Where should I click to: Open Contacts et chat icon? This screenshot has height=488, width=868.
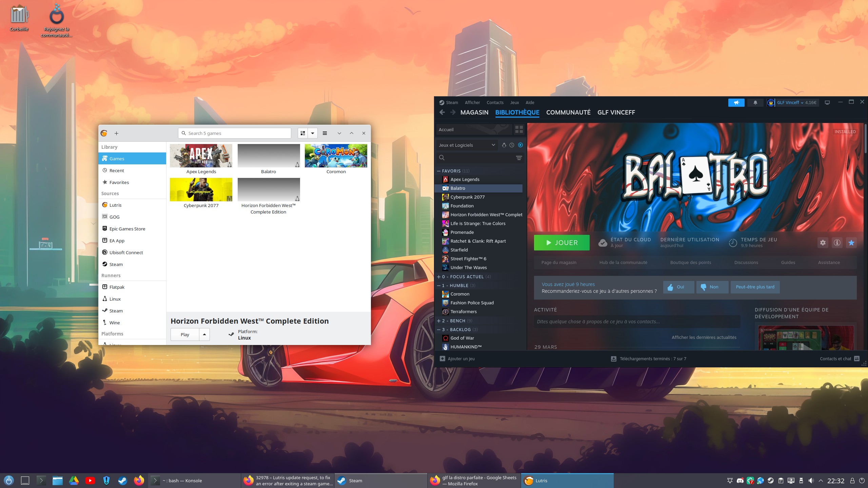[x=857, y=359]
